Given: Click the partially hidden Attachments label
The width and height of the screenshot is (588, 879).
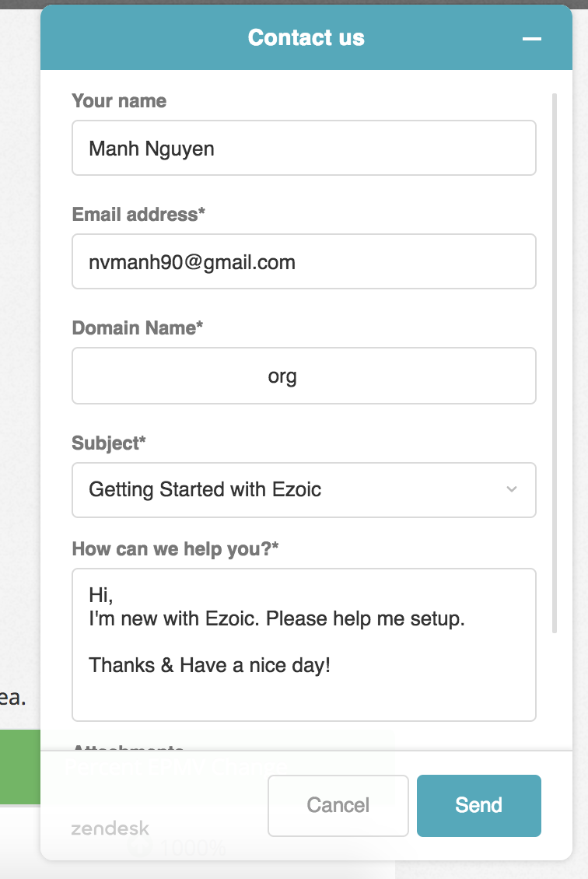Looking at the screenshot, I should (x=128, y=748).
